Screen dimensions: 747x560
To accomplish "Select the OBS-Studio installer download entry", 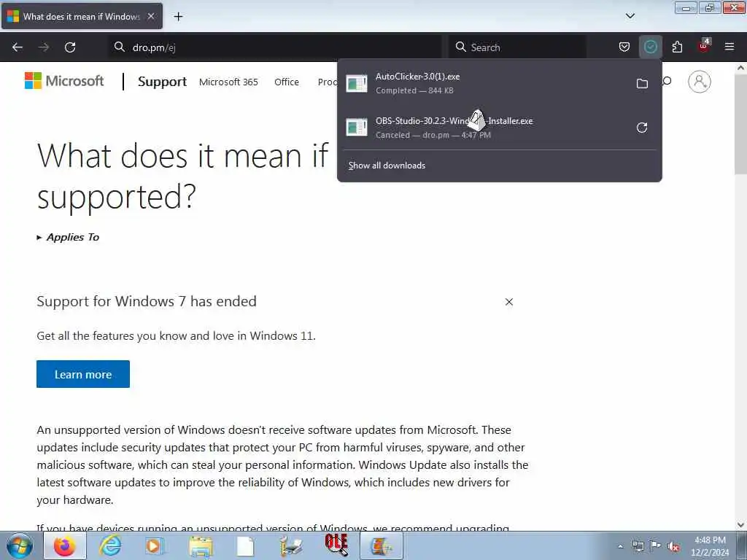I will tap(484, 128).
